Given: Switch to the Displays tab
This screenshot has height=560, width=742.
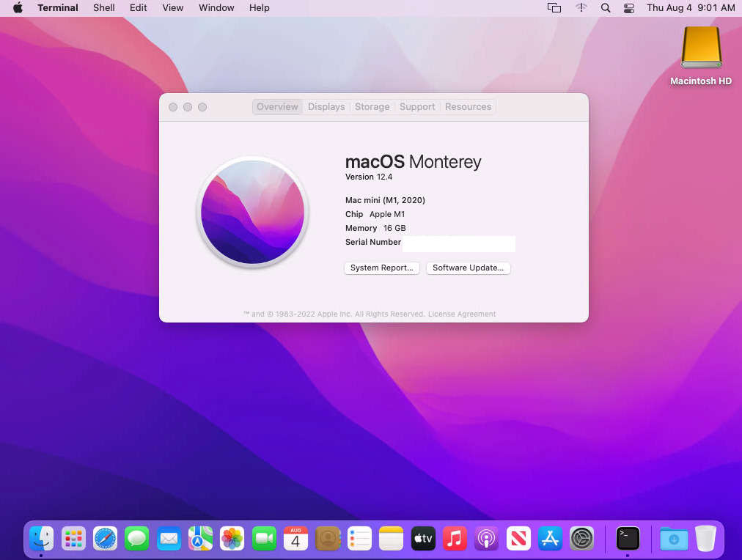Looking at the screenshot, I should (x=326, y=106).
